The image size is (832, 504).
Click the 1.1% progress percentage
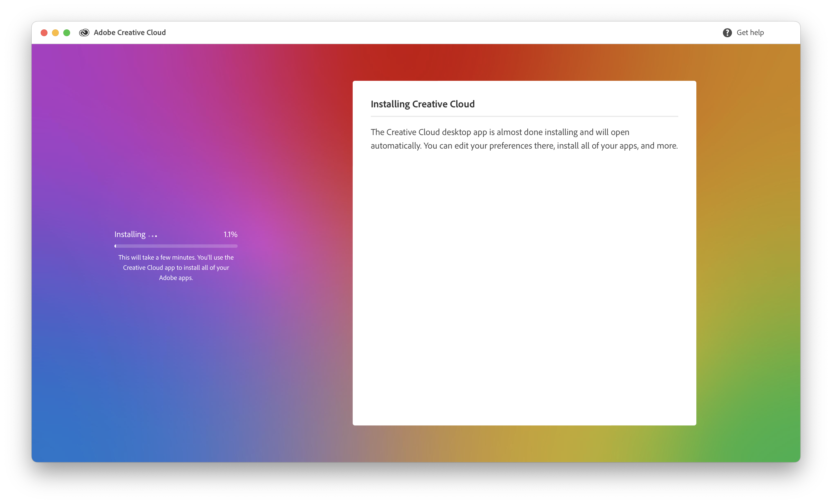230,234
